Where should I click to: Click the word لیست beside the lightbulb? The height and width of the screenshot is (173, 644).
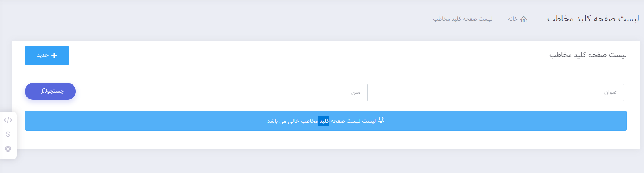(369, 121)
